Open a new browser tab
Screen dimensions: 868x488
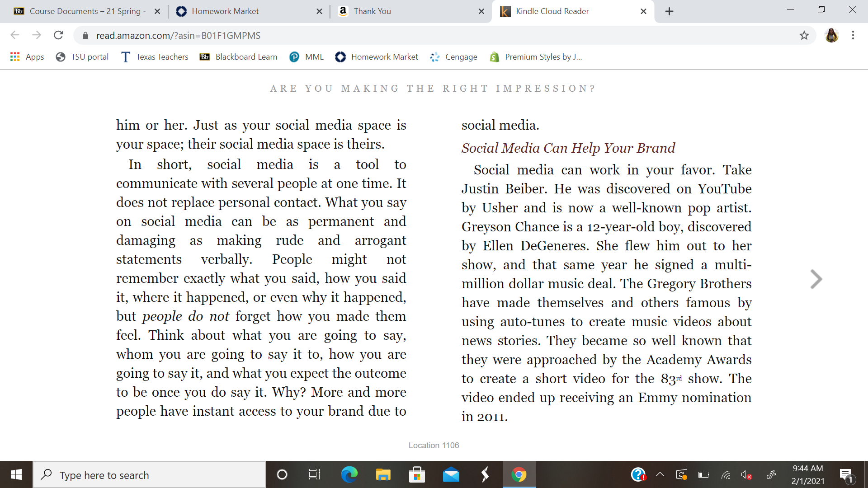click(x=669, y=11)
